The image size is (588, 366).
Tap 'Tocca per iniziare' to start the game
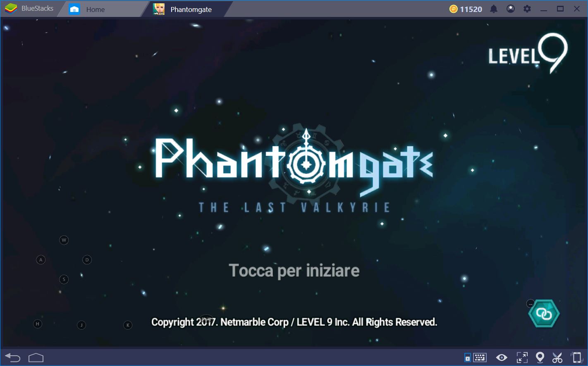point(294,271)
